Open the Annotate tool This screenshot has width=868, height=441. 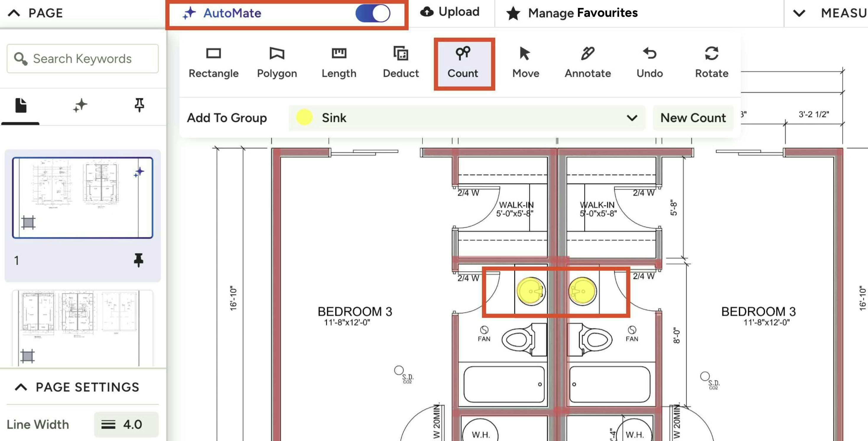[587, 63]
